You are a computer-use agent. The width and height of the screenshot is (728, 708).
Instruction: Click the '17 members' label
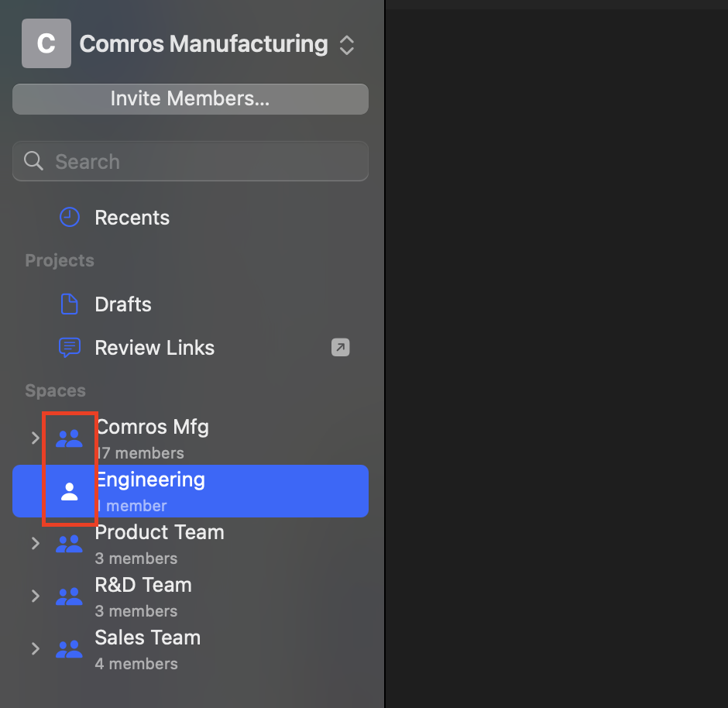139,453
